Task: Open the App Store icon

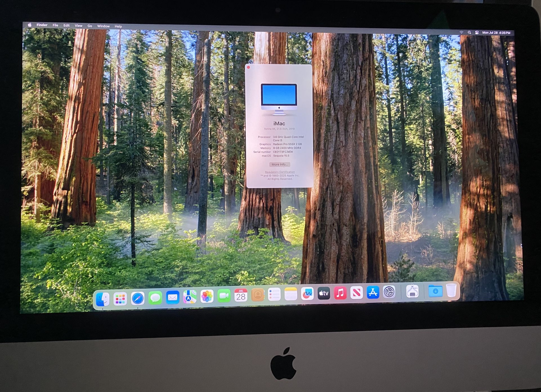Action: click(x=373, y=293)
